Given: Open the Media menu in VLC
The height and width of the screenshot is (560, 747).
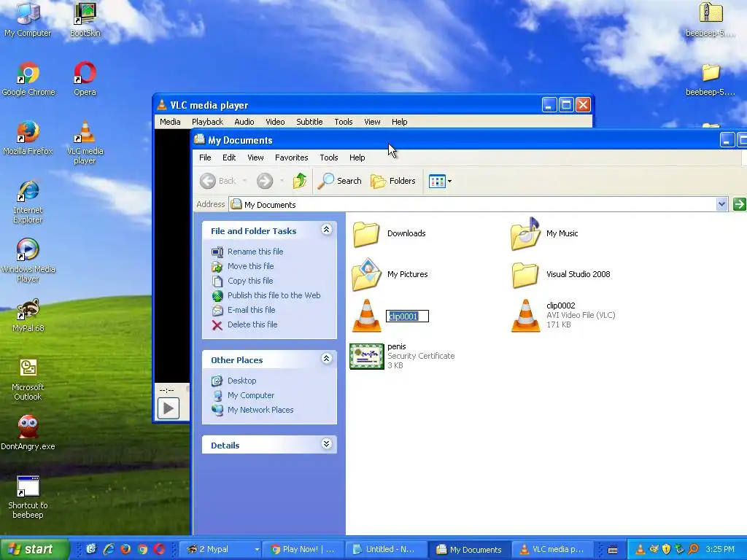Looking at the screenshot, I should [170, 122].
